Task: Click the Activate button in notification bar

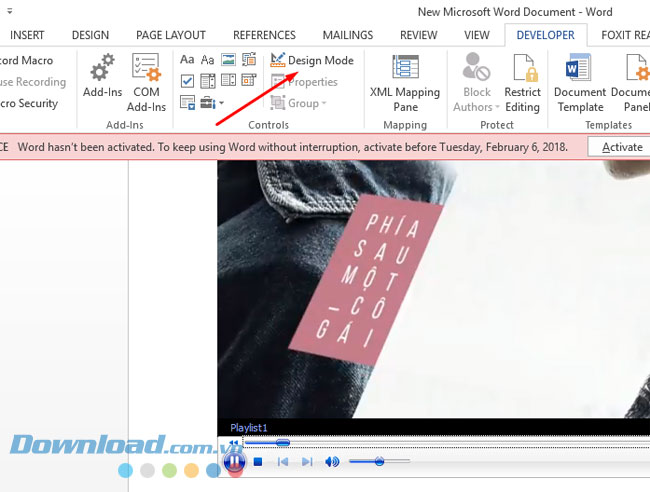Action: [620, 147]
